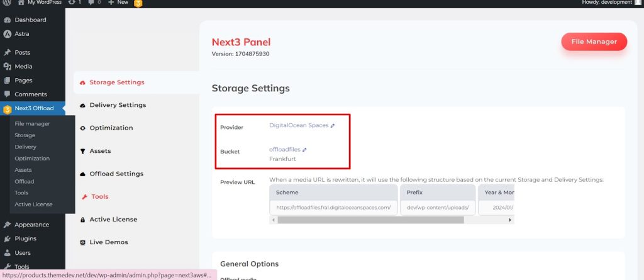Open Optimization submenu item
This screenshot has height=280, width=644.
tap(32, 159)
